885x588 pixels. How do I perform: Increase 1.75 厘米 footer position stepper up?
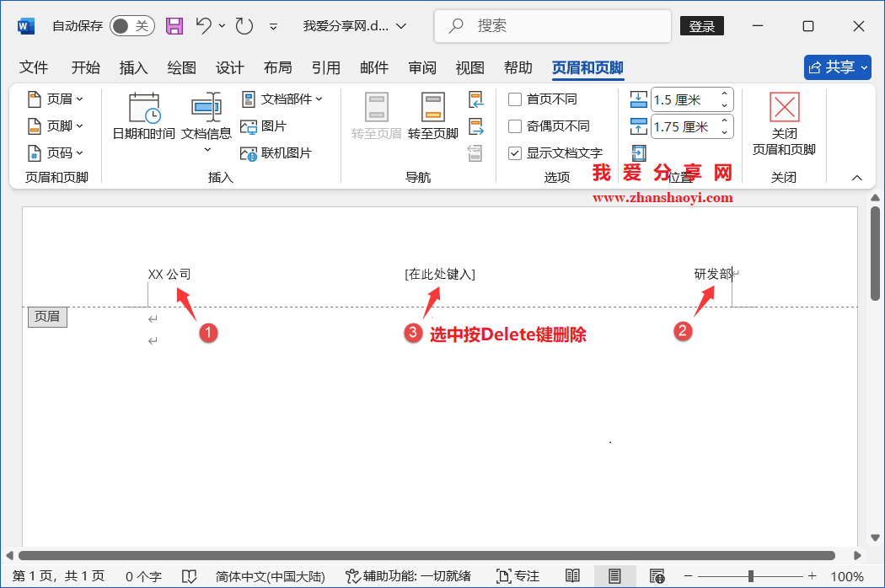[x=725, y=120]
